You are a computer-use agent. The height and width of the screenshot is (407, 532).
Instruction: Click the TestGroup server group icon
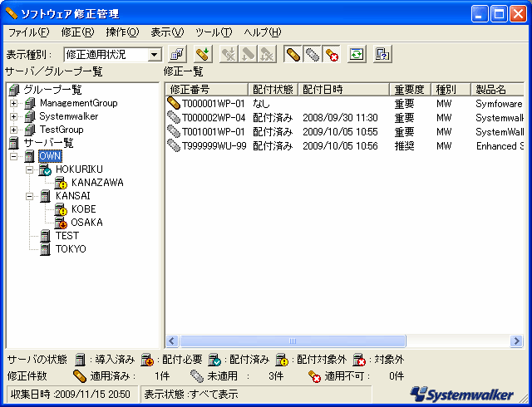pos(30,130)
